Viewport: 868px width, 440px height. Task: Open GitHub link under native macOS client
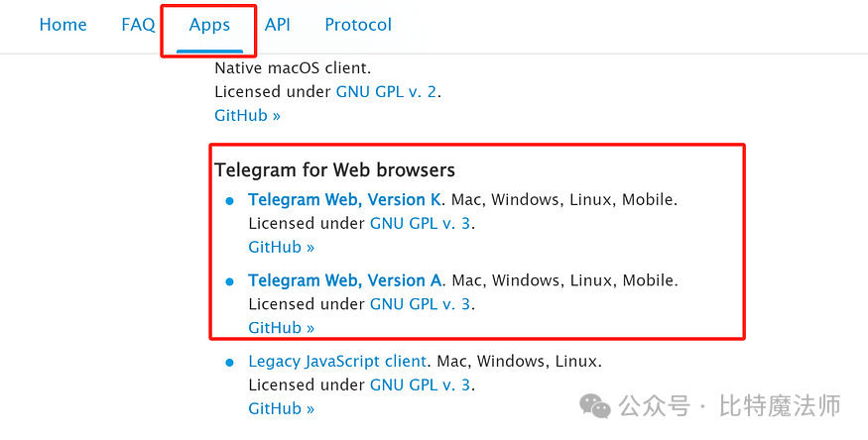(x=247, y=116)
